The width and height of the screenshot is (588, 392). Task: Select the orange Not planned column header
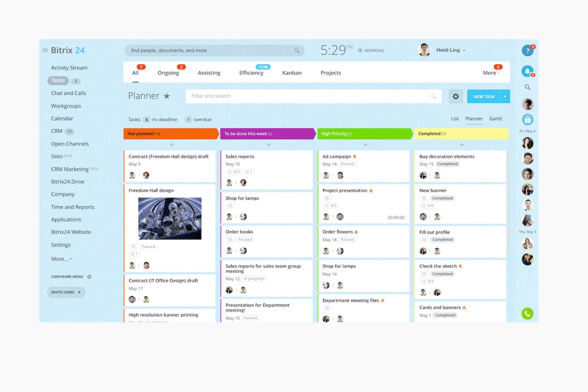(171, 134)
